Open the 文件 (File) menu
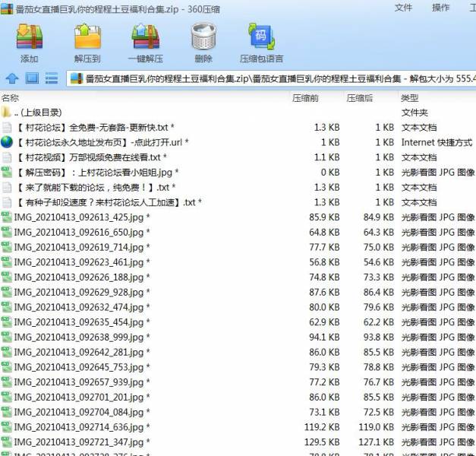The image size is (476, 456). pos(404,8)
